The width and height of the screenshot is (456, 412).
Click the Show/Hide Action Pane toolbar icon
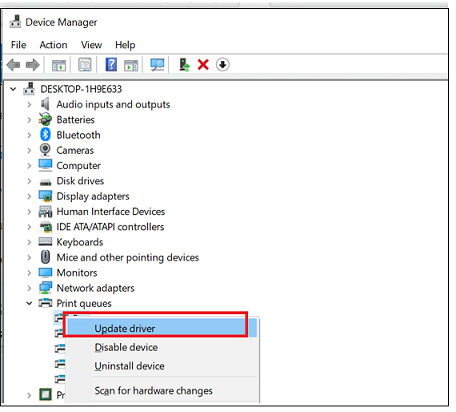tap(131, 65)
